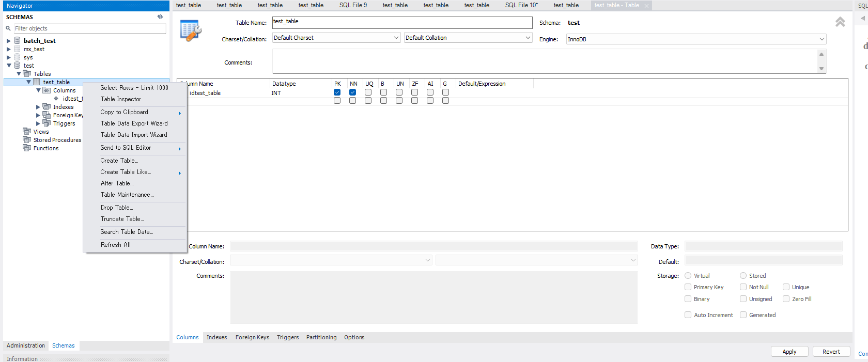Click the table editor wrench icon
This screenshot has width=868, height=362.
(x=191, y=30)
